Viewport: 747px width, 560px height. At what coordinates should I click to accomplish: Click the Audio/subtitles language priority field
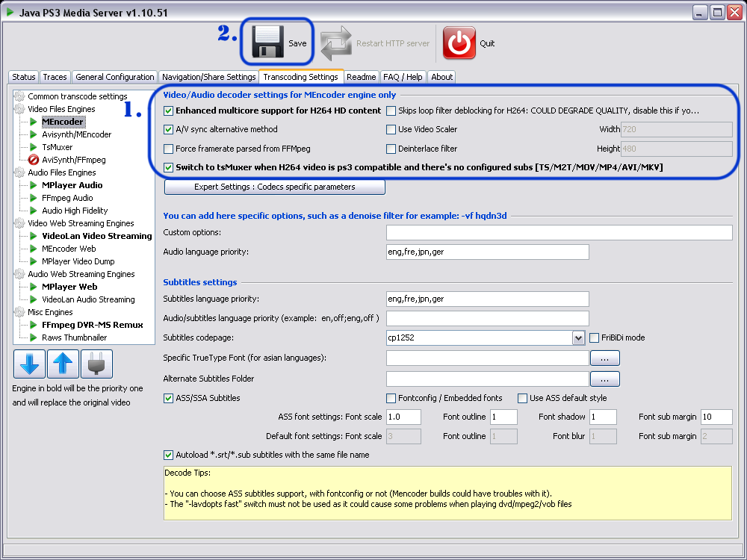[487, 319]
